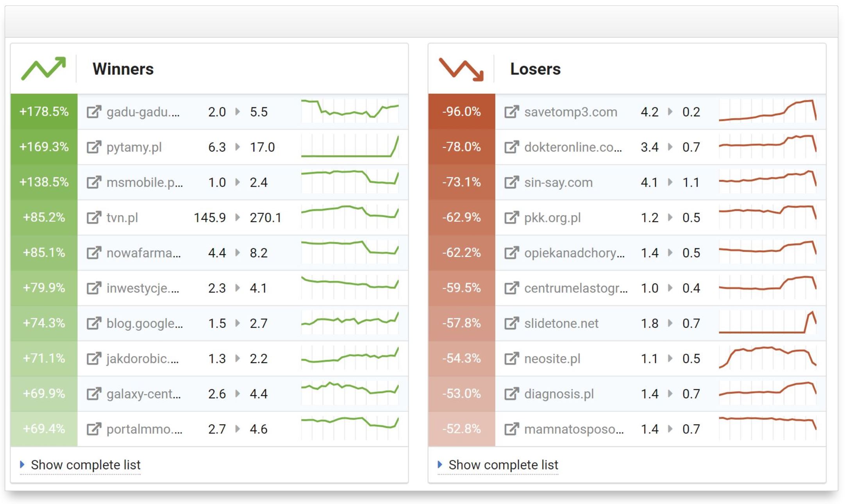
Task: Click the -96.0% red percentage cell
Action: [462, 112]
